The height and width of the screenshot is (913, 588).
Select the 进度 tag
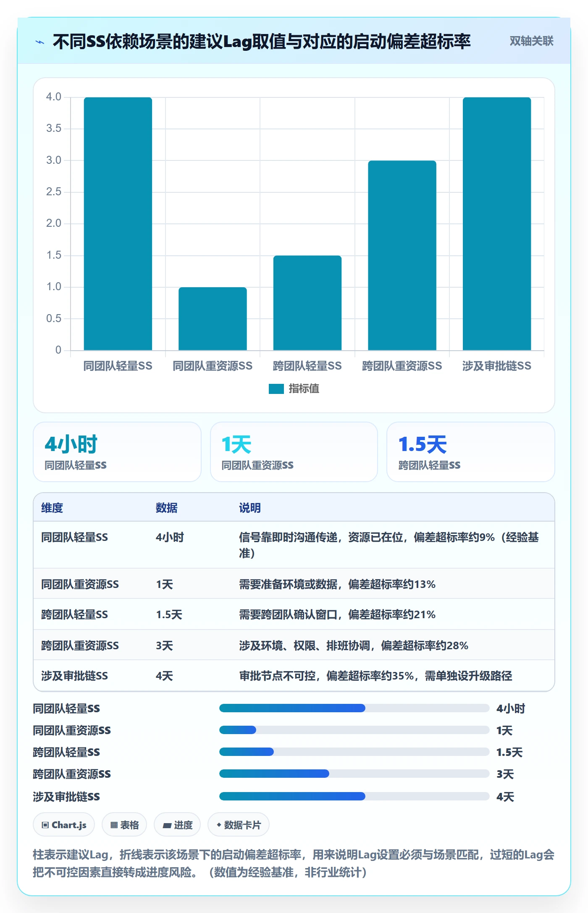[x=177, y=825]
